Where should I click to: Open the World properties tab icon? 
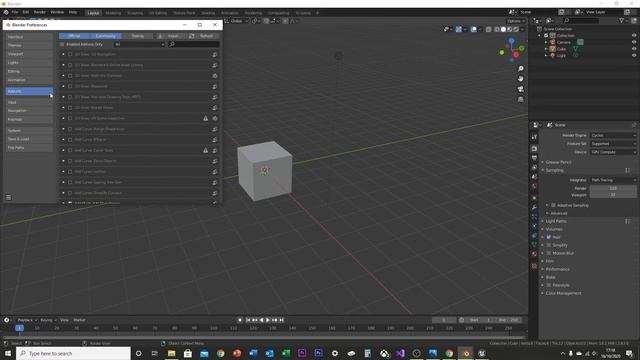534,186
